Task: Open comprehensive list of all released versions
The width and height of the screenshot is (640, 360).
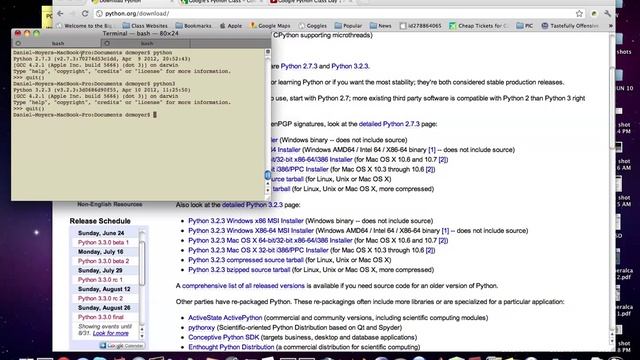Action: (x=243, y=286)
